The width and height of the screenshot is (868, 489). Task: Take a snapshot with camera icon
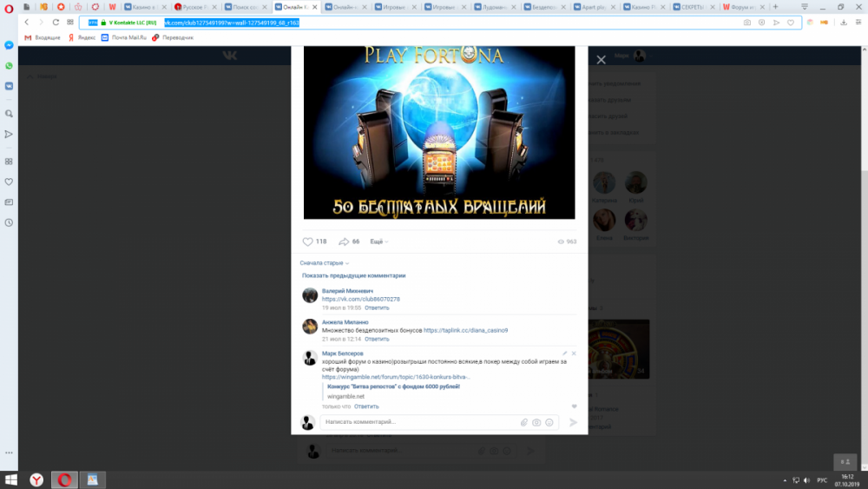click(x=746, y=23)
